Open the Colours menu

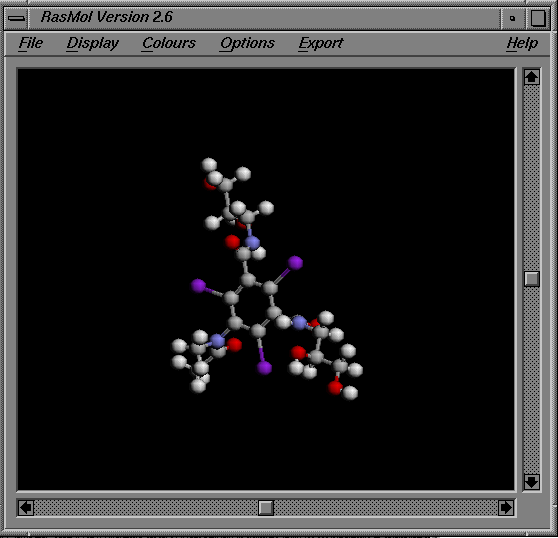coord(169,43)
